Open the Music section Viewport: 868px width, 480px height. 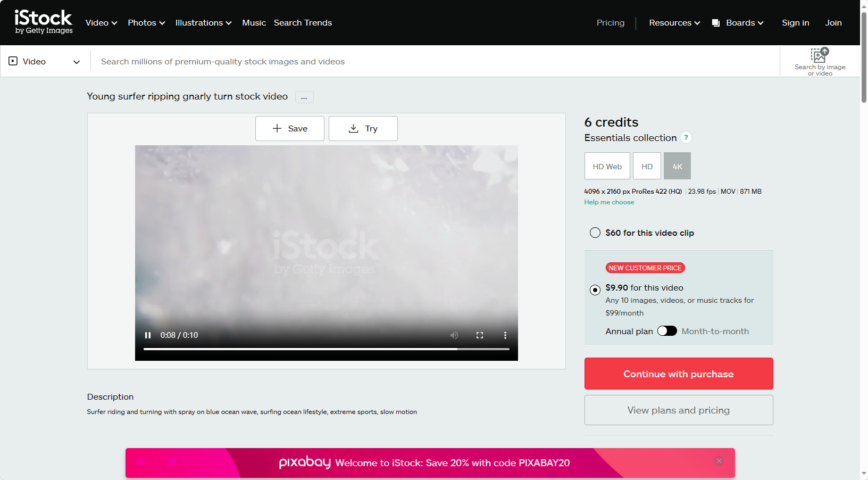[x=254, y=23]
